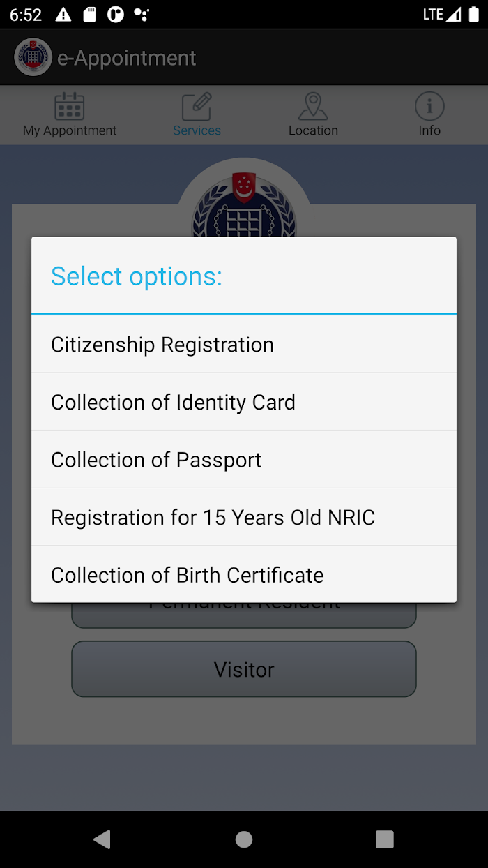Switch to the Location tab label
Viewport: 488px width, 868px height.
[x=313, y=130]
